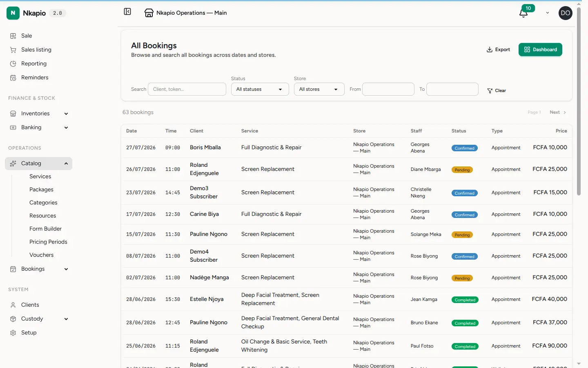This screenshot has height=368, width=588.
Task: Expand the Banking section chevron
Action: click(66, 128)
